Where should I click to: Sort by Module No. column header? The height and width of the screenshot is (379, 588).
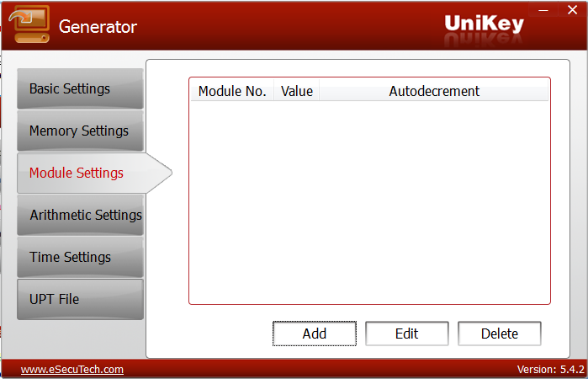[x=232, y=91]
